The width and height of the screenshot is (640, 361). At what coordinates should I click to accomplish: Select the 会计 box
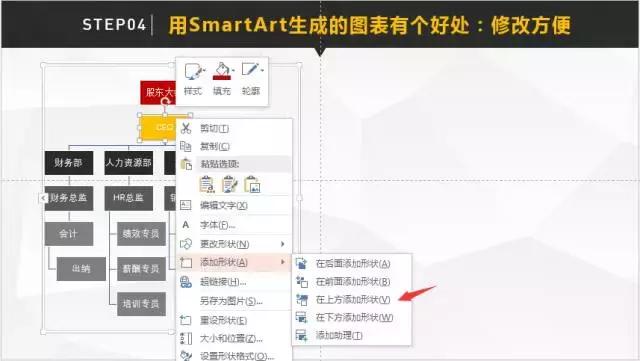pyautogui.click(x=69, y=234)
